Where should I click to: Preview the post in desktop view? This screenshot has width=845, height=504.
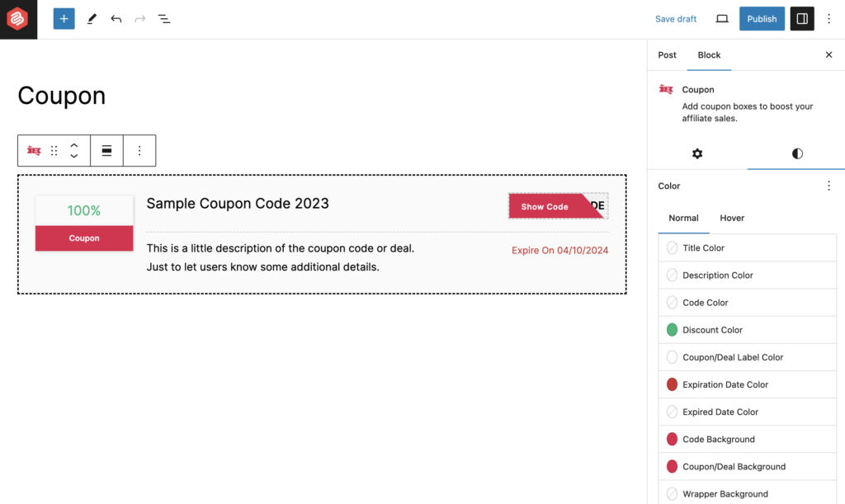point(721,18)
